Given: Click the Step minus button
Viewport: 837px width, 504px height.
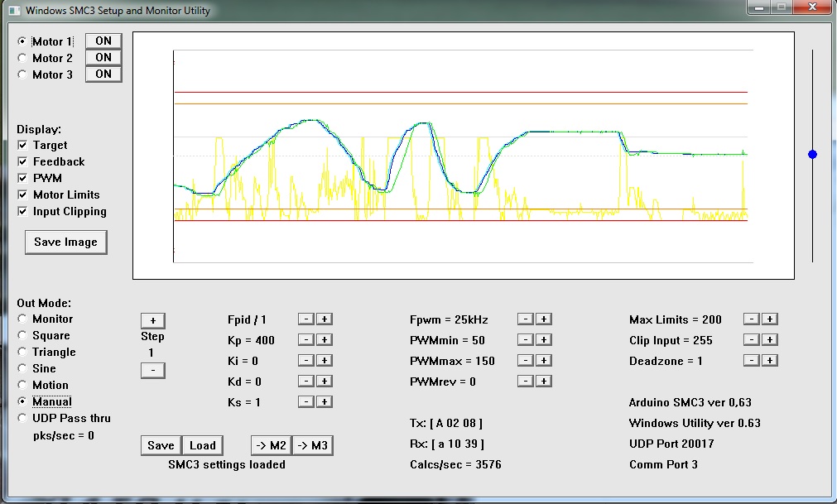Looking at the screenshot, I should (x=152, y=370).
